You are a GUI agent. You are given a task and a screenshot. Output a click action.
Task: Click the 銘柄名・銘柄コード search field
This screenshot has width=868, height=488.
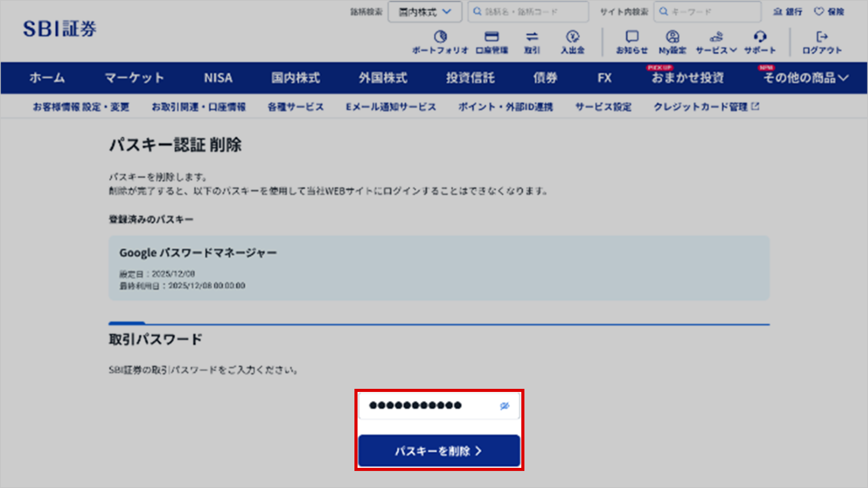click(x=528, y=12)
